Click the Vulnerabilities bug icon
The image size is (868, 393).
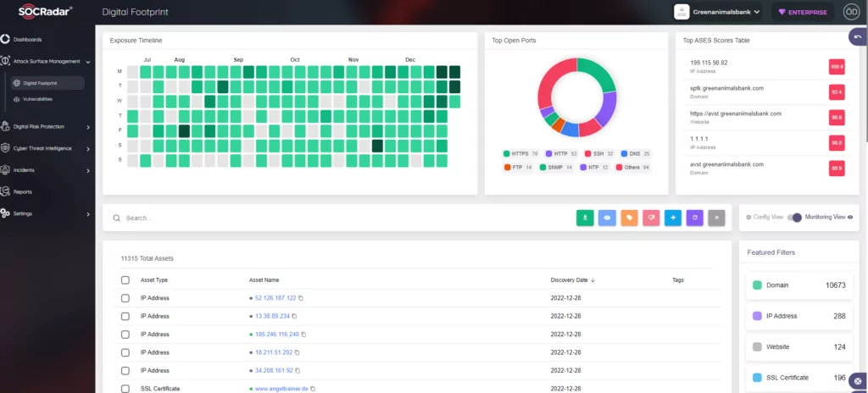click(17, 99)
